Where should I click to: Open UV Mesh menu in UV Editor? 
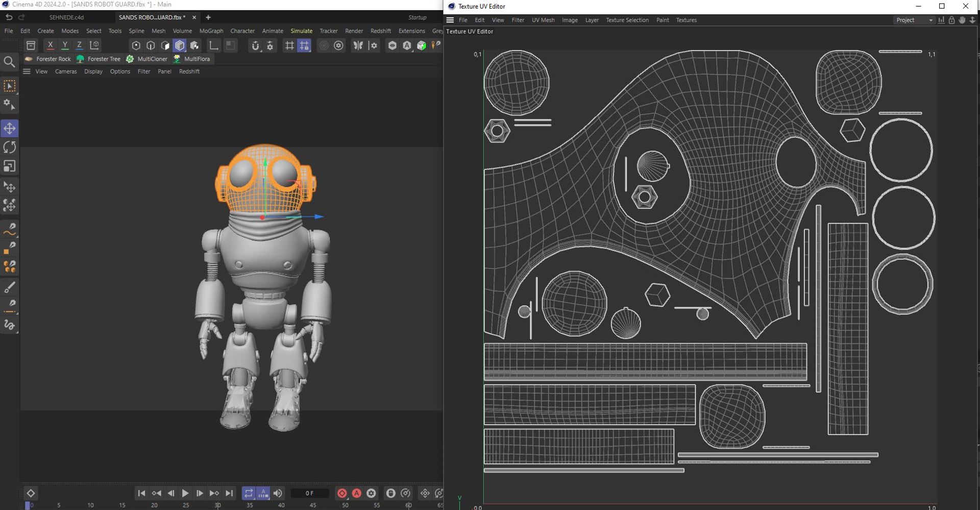tap(543, 20)
